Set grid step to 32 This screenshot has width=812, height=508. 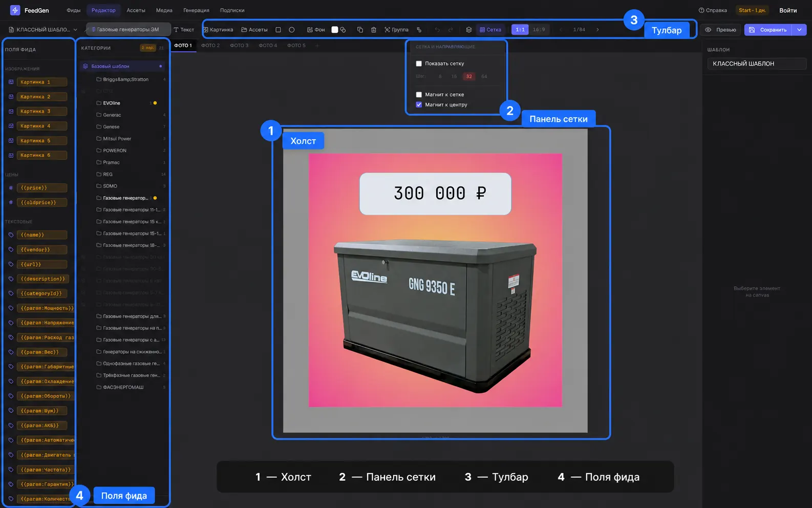tap(469, 76)
